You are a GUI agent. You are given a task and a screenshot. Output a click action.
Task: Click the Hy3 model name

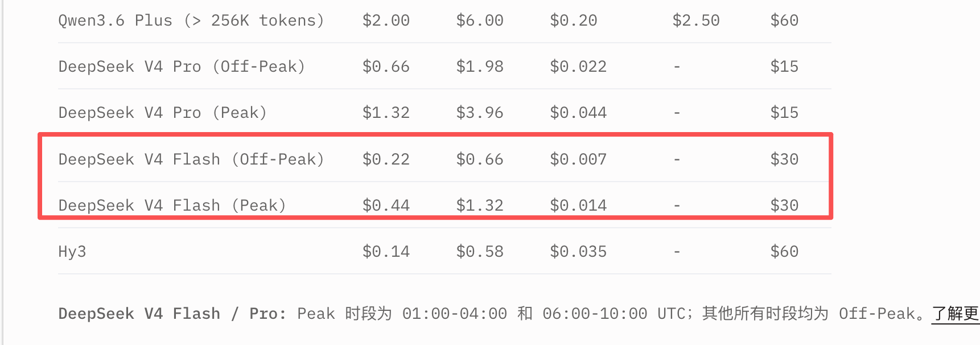[x=72, y=252]
